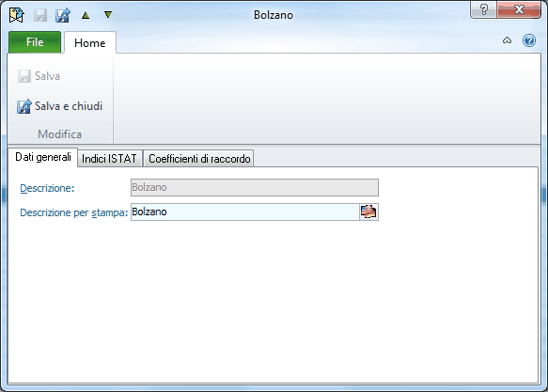Close the Bolzano window

coord(519,9)
